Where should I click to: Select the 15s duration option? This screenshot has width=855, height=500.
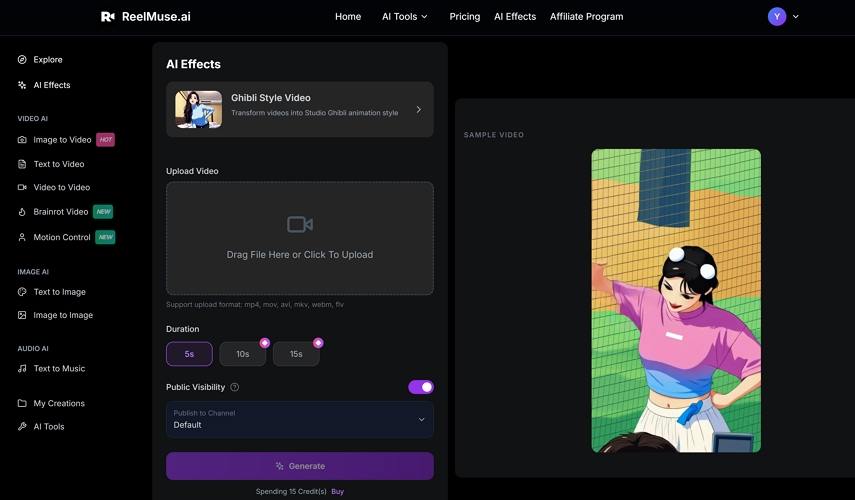click(296, 354)
